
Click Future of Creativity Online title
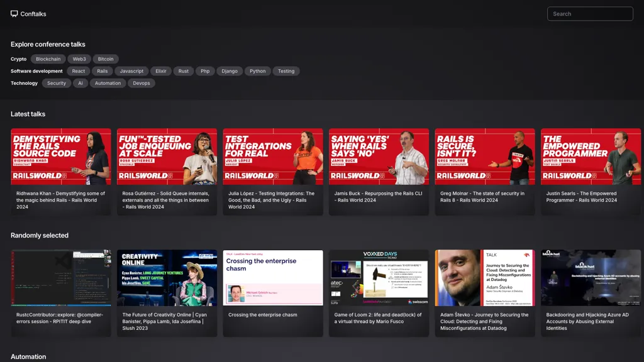pos(165,321)
